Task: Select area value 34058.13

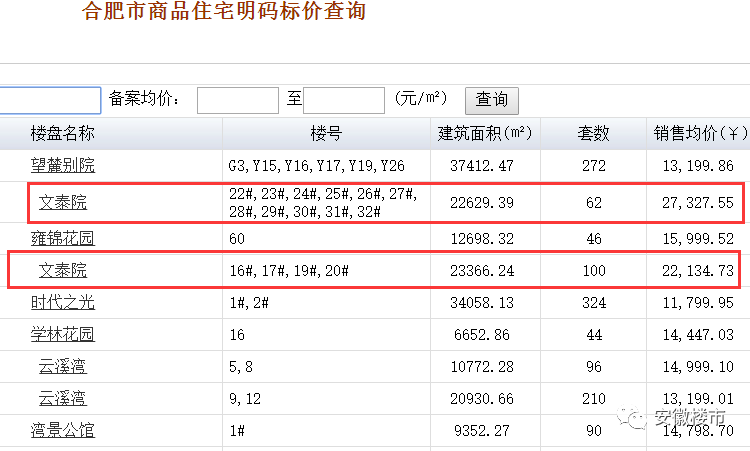Action: [482, 303]
